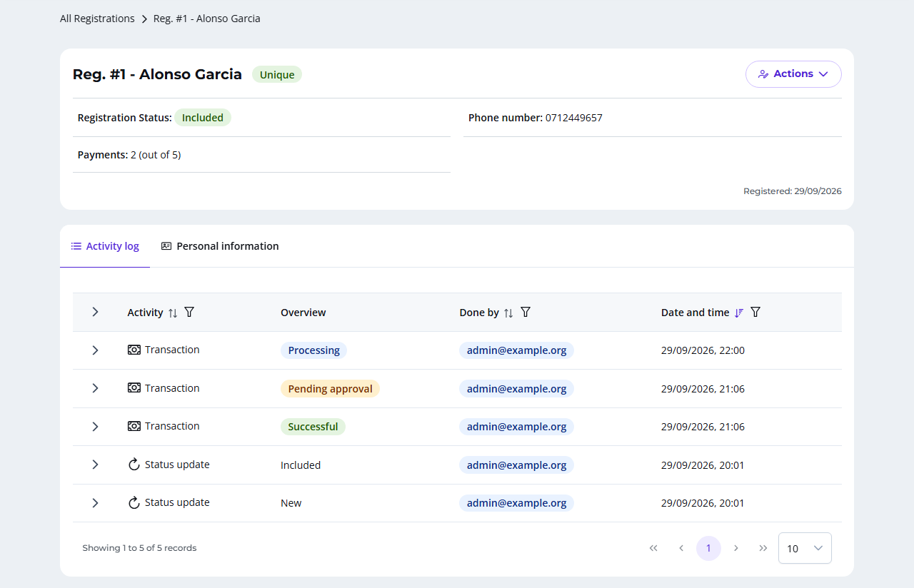Click the New overview text in the log

291,503
